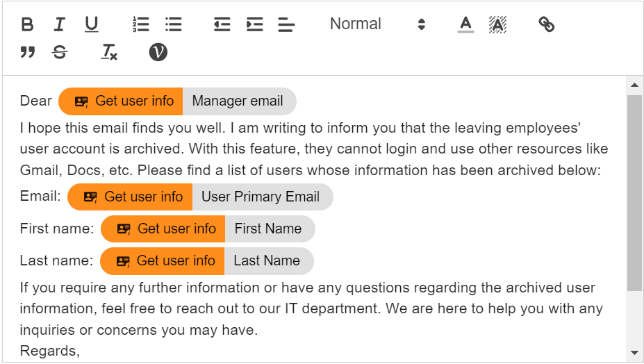644x364 pixels.
Task: Toggle bold formatting
Action: pyautogui.click(x=27, y=25)
